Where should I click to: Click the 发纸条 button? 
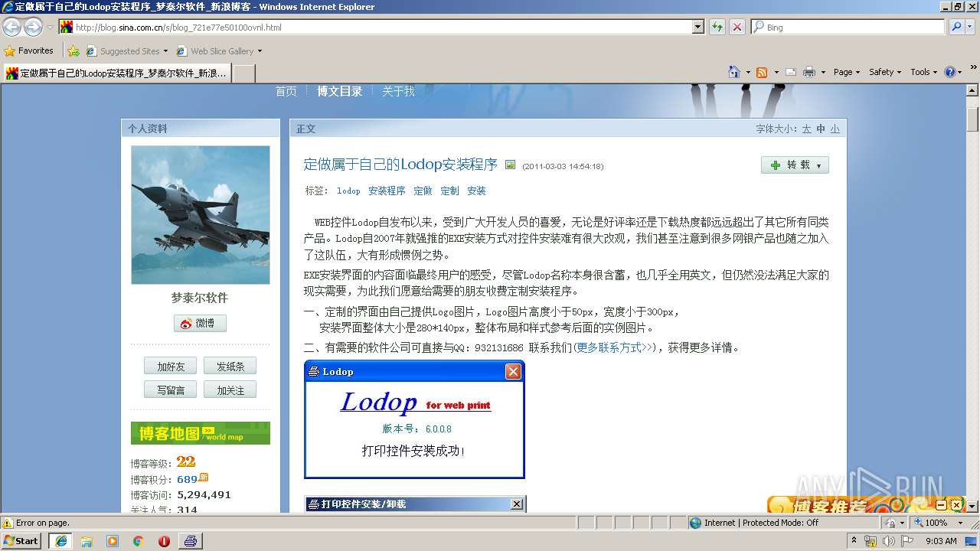click(x=230, y=367)
